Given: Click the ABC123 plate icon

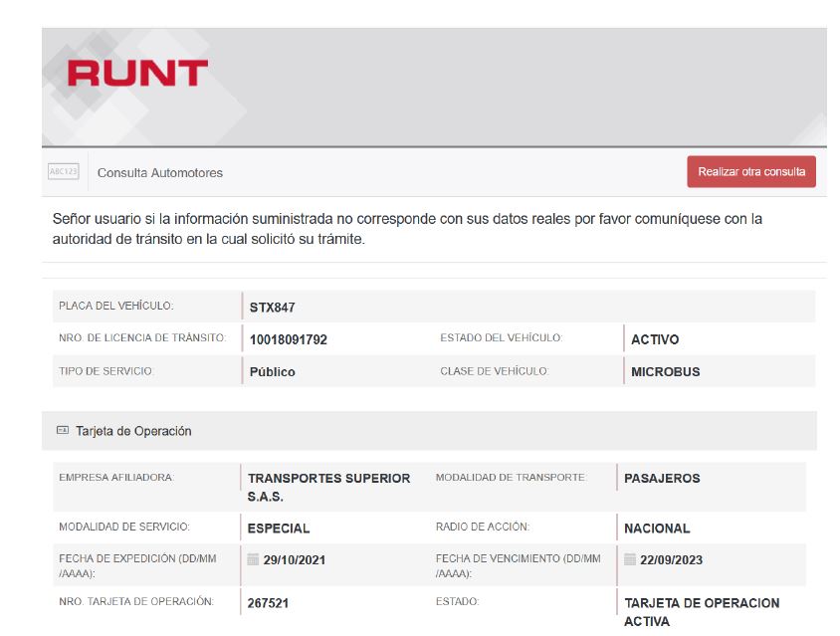Looking at the screenshot, I should [64, 172].
